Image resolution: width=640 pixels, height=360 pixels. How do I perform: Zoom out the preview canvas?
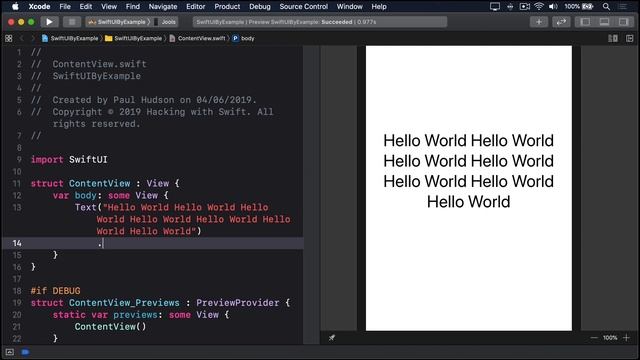click(594, 338)
